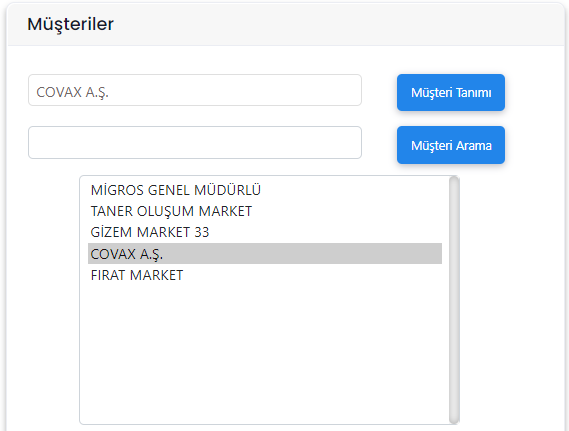Click the blank area below FIRAT MARKET
Screen dimensions: 569x431
tap(265, 354)
